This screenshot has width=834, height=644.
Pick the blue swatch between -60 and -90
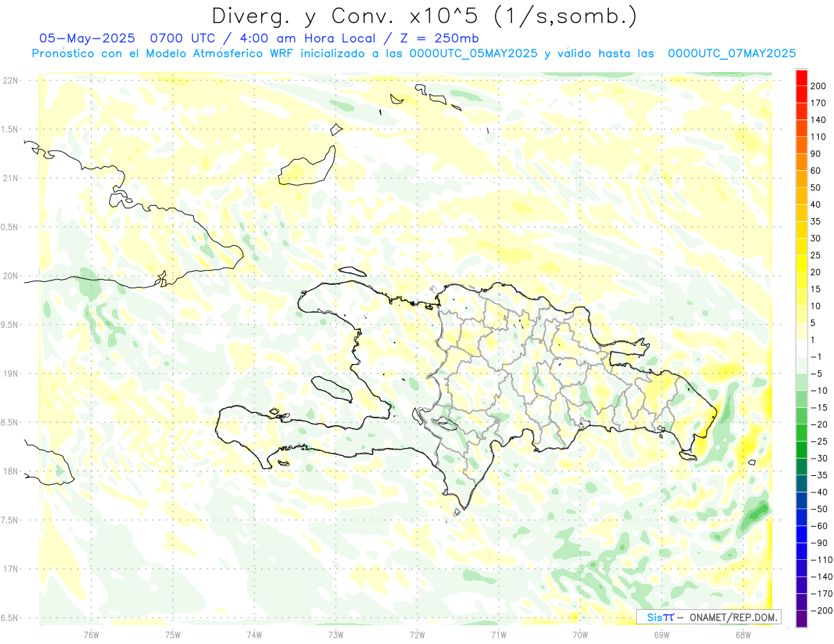pyautogui.click(x=801, y=534)
